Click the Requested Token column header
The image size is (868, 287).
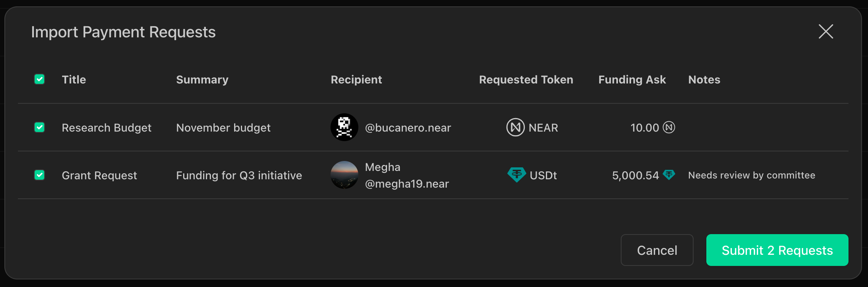[x=526, y=80]
